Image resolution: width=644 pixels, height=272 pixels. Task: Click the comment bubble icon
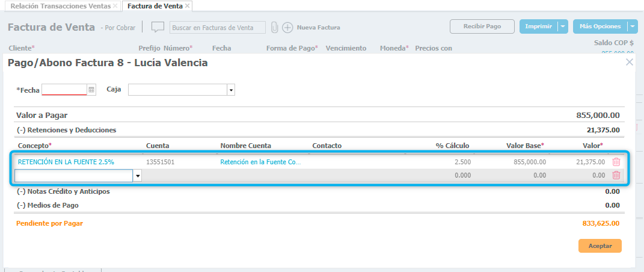[x=158, y=27]
